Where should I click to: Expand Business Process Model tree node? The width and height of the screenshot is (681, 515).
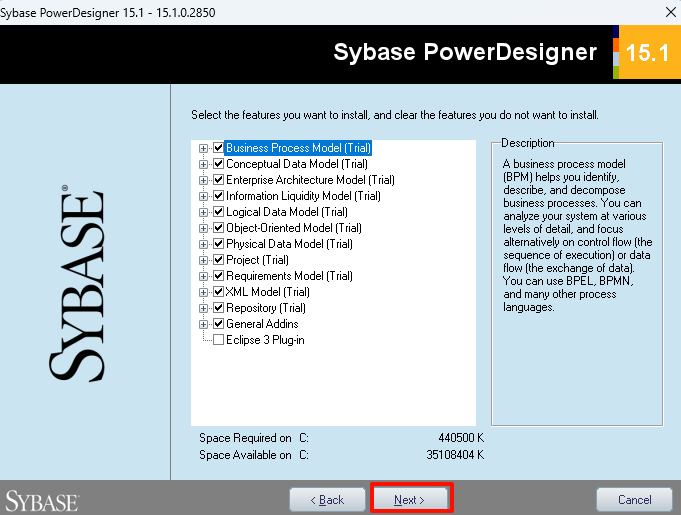click(x=203, y=149)
